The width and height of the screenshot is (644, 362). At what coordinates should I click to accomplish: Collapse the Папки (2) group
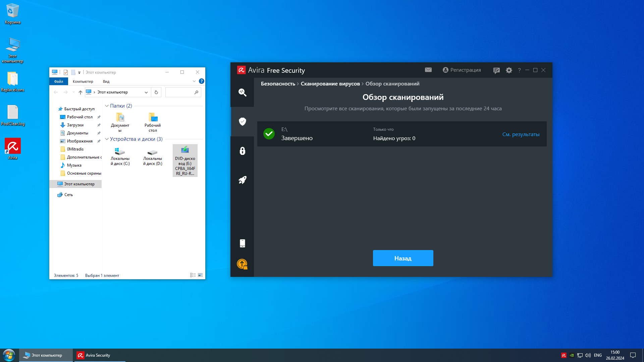pos(107,106)
